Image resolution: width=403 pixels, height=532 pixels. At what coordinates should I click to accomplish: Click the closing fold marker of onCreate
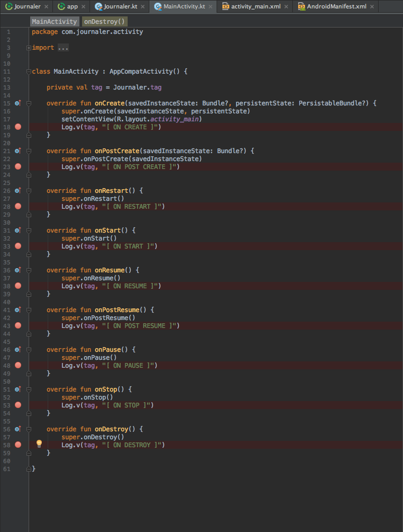tap(29, 135)
